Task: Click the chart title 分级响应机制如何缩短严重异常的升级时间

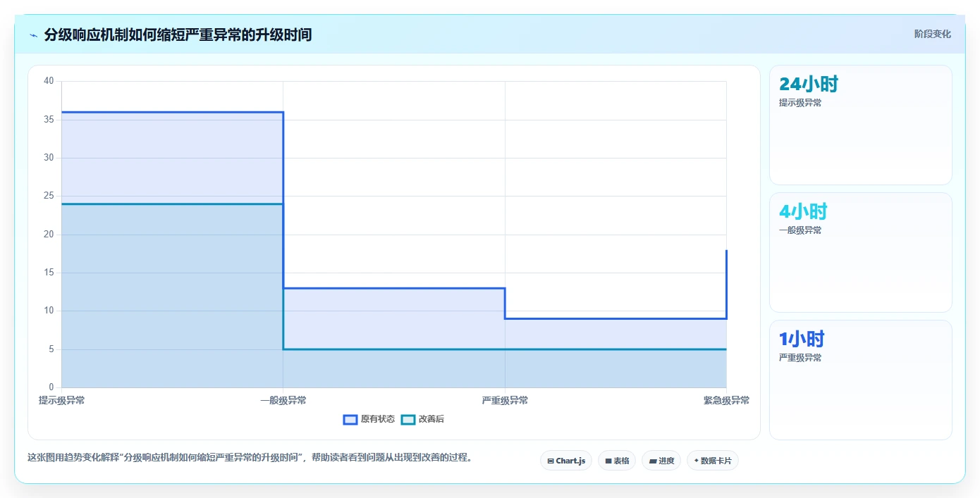Action: pyautogui.click(x=178, y=35)
